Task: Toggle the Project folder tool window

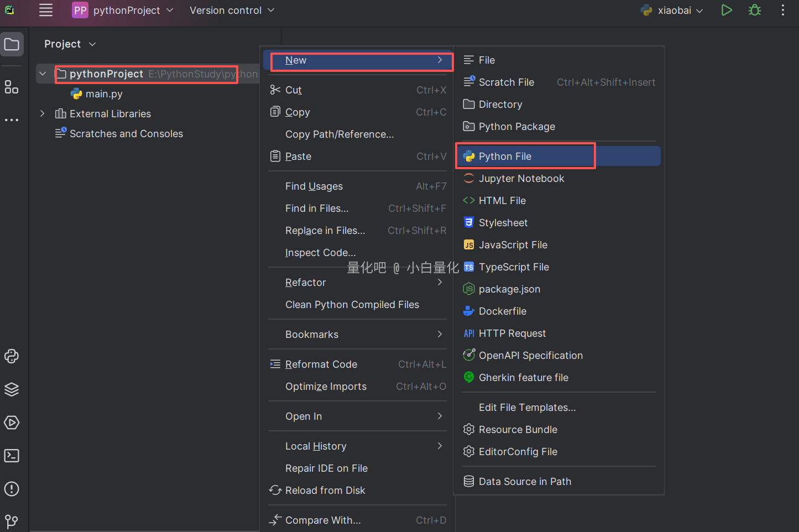Action: (12, 44)
